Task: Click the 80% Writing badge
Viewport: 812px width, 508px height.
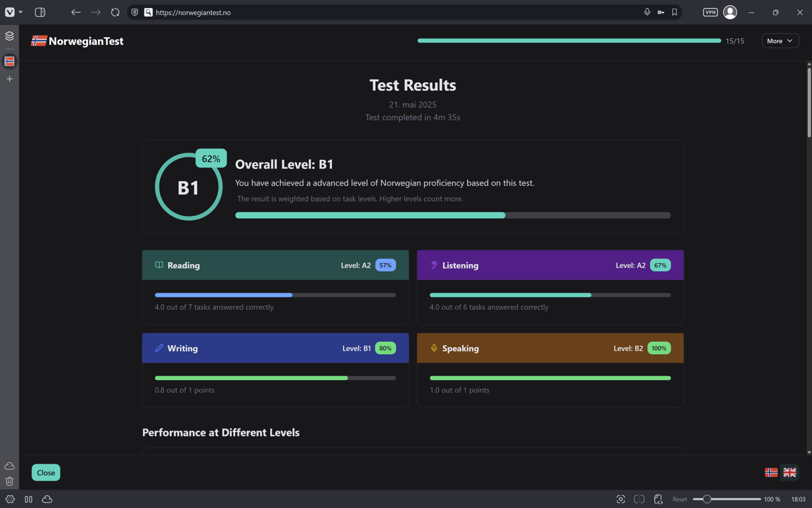Action: [385, 349]
